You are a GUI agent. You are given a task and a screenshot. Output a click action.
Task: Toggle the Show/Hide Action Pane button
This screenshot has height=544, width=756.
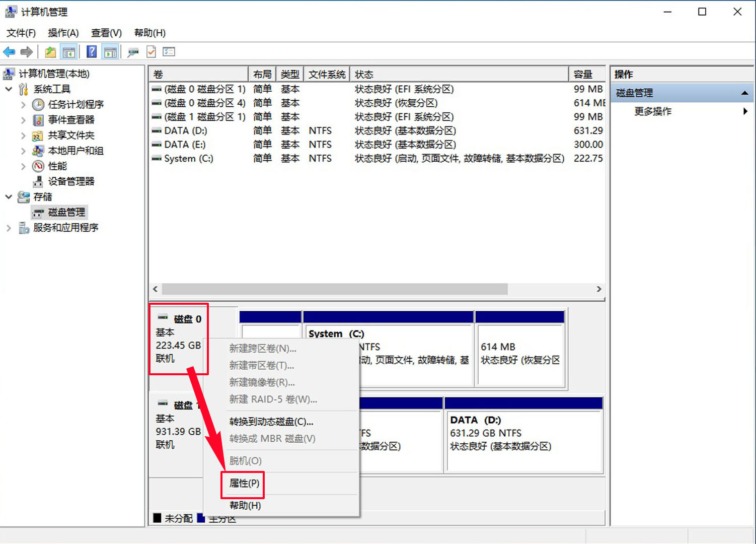pyautogui.click(x=110, y=52)
